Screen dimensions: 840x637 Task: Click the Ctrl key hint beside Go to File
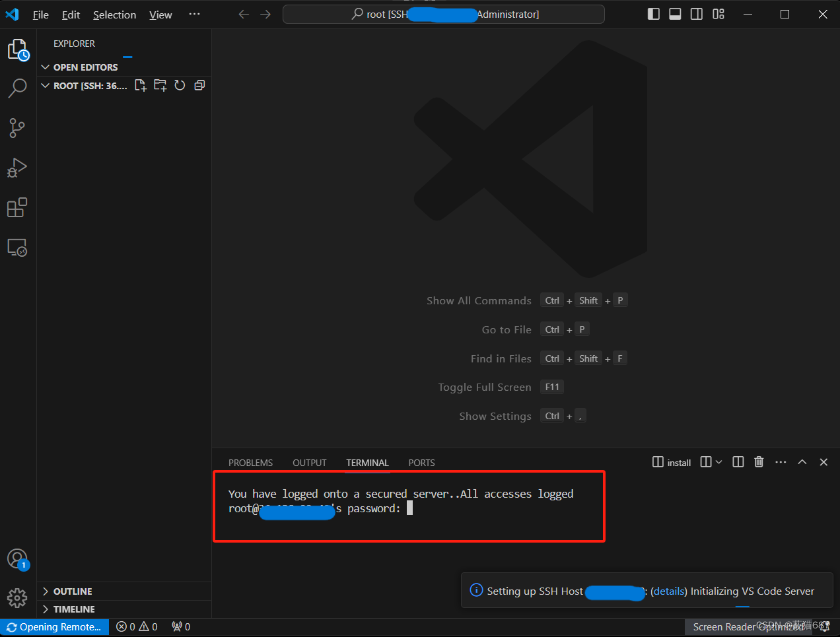(x=552, y=329)
